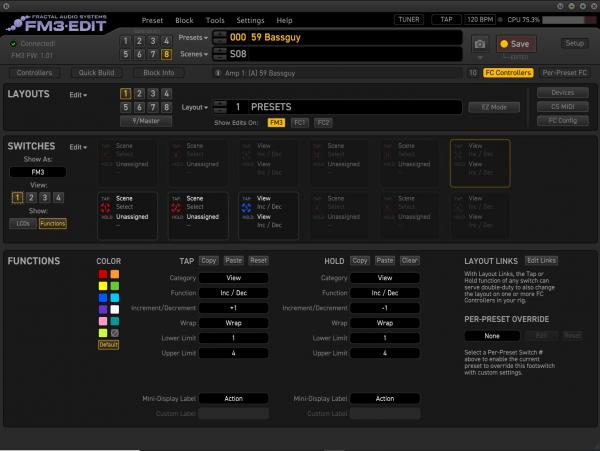
Task: Click the Default color button
Action: click(x=109, y=345)
